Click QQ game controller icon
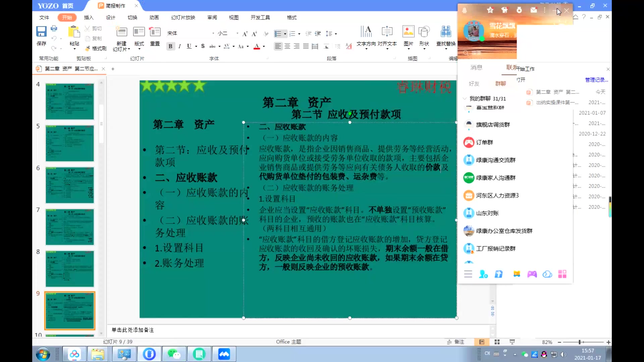 pos(532,274)
